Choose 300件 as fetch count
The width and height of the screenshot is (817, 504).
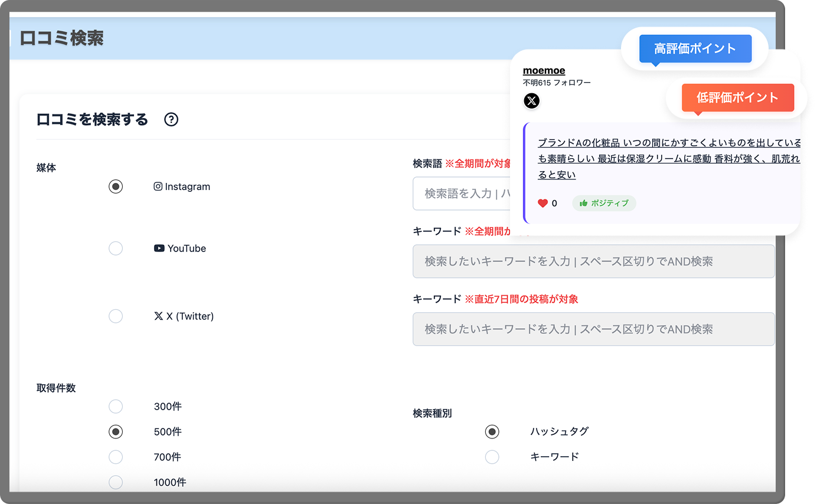click(x=116, y=407)
